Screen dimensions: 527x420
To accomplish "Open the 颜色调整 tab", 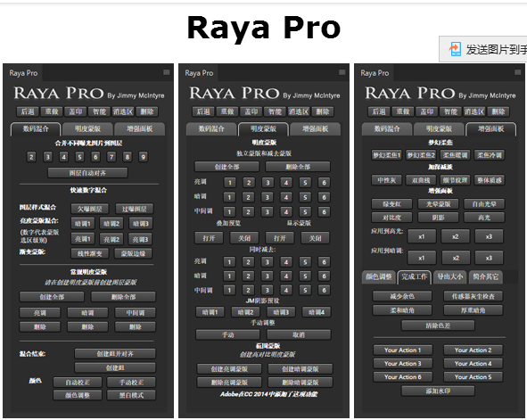I will [x=379, y=276].
